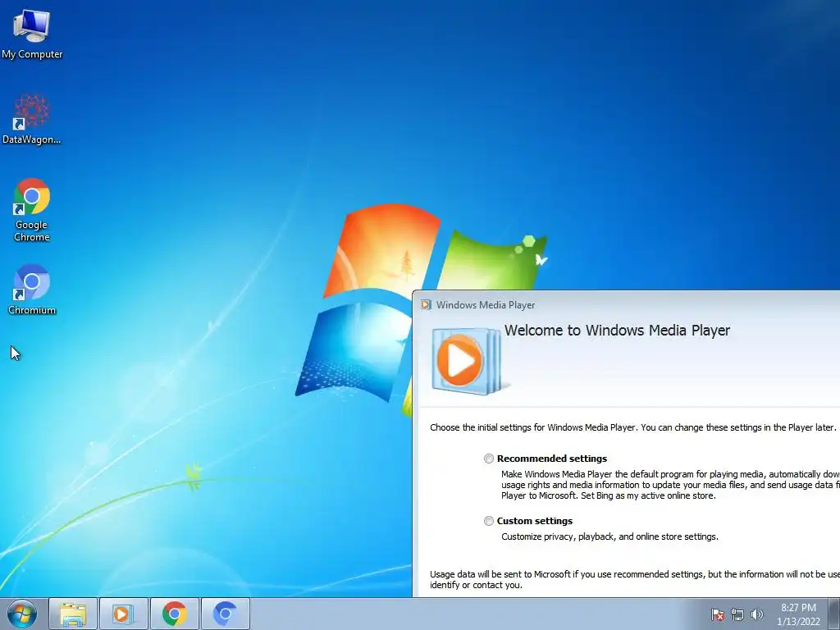Viewport: 840px width, 630px height.
Task: Open the Action Center flag tray icon
Action: [x=717, y=614]
